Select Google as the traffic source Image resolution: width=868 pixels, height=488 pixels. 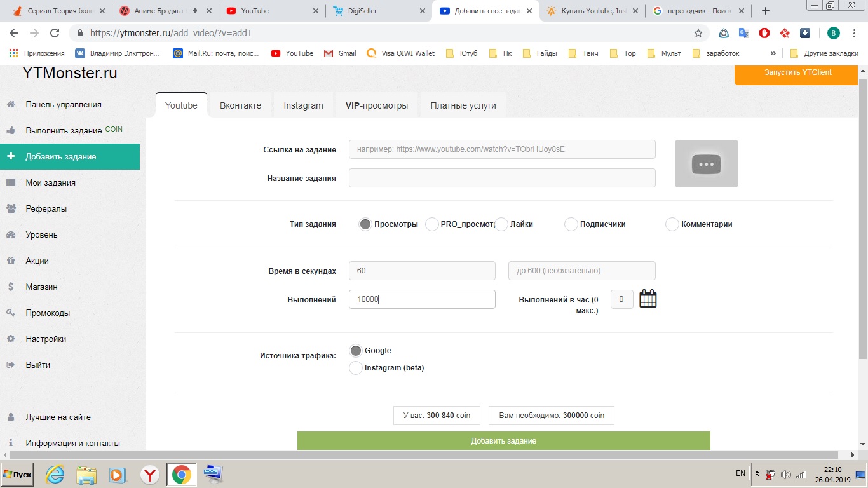click(x=356, y=351)
